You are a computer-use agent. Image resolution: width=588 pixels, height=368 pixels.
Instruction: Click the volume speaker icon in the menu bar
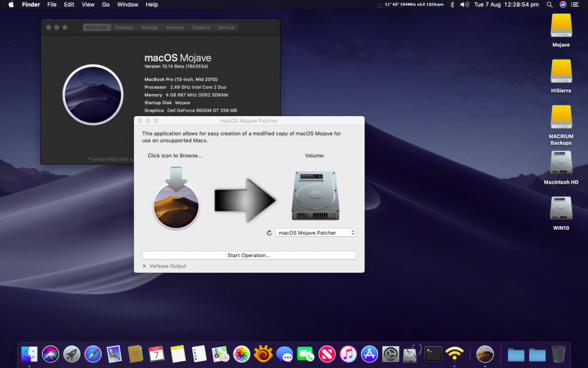point(465,5)
